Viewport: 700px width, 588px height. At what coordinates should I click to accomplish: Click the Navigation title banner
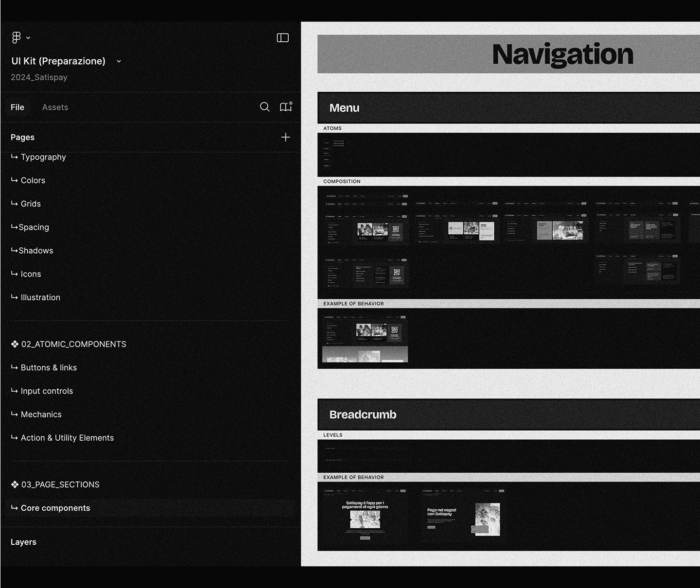562,54
